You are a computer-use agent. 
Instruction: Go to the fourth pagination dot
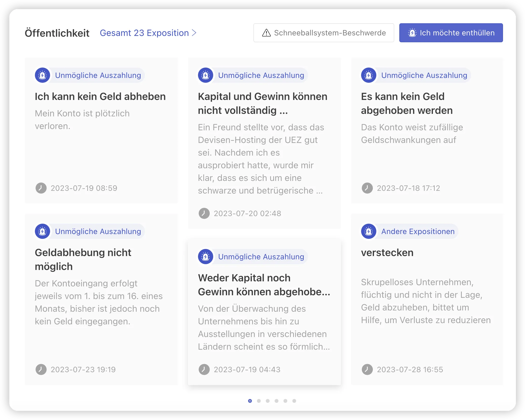pyautogui.click(x=276, y=401)
